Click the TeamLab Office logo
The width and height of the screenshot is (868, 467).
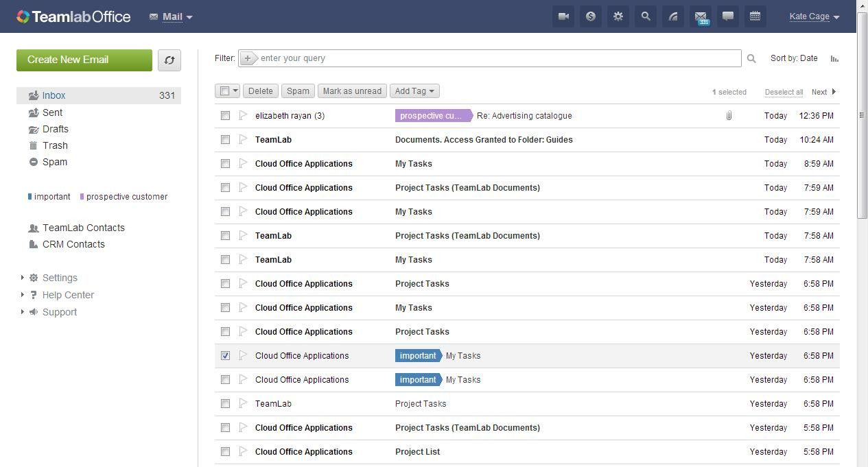pos(73,16)
